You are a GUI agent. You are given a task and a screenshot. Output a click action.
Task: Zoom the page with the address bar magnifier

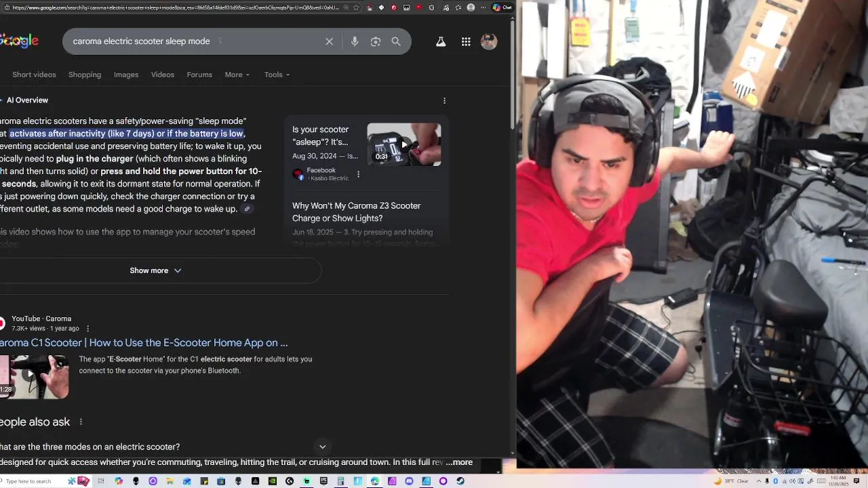(346, 7)
